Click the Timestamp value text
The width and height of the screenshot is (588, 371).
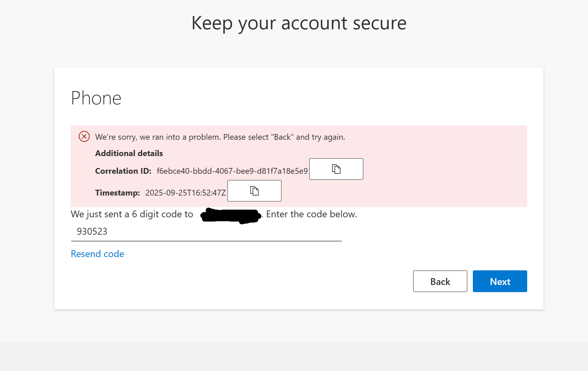click(x=185, y=192)
